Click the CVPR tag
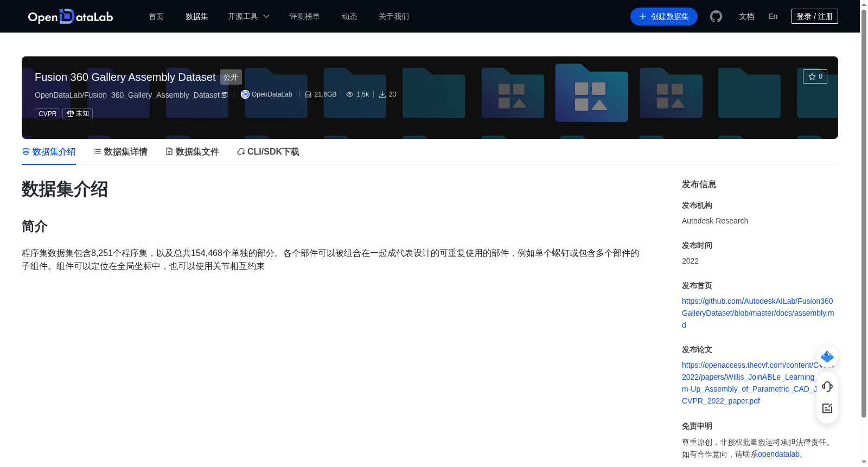This screenshot has height=467, width=868. [x=47, y=114]
